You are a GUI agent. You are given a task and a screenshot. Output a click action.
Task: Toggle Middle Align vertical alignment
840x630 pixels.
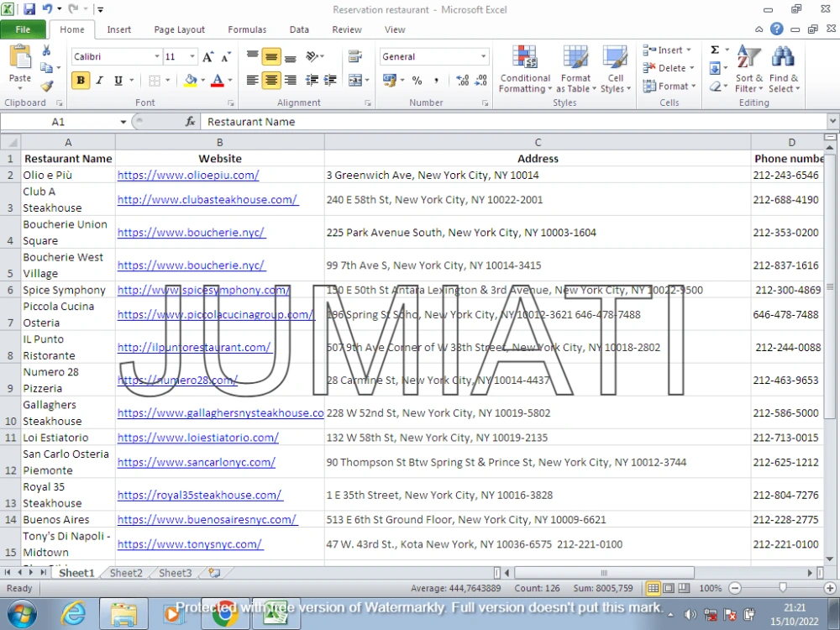pos(271,56)
